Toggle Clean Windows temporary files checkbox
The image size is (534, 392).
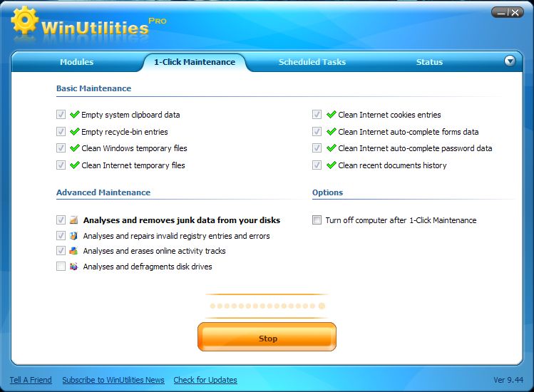(x=61, y=148)
